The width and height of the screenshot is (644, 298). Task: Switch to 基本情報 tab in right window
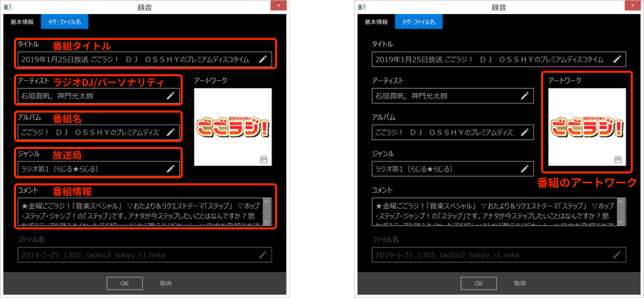point(376,22)
